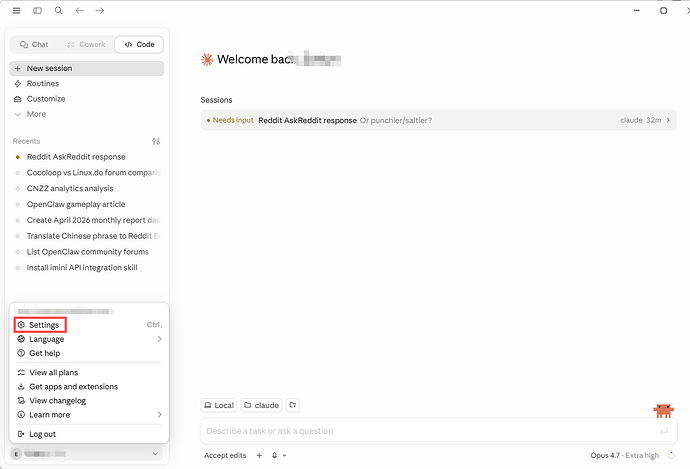Switch to the Chat tab
Screen dimensions: 690x469
click(x=34, y=44)
